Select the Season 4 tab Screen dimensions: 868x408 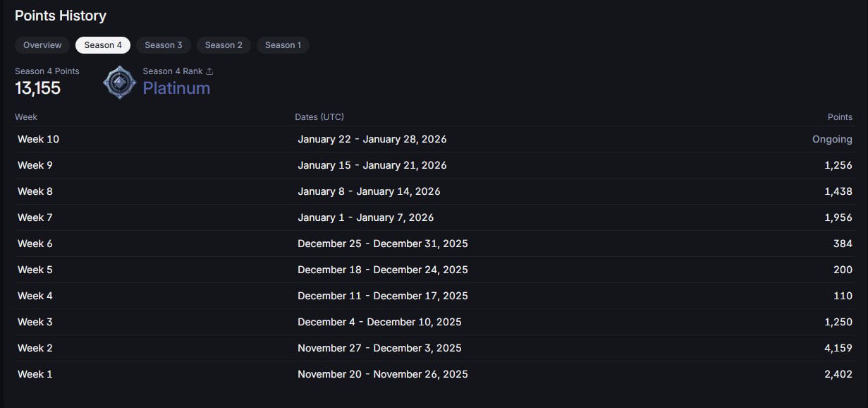[x=103, y=45]
